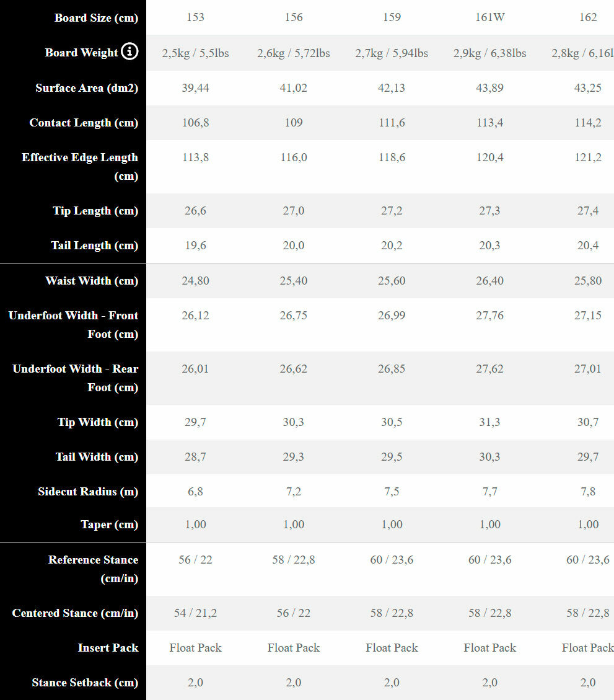614x700 pixels.
Task: Click the Reference Stance row label
Action: point(93,569)
